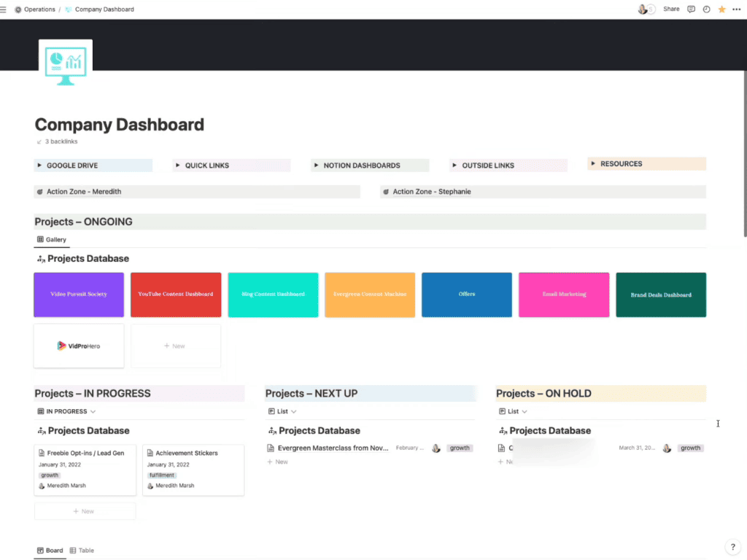Viewport: 747px width, 560px height.
Task: Open the help question mark button
Action: pyautogui.click(x=732, y=547)
